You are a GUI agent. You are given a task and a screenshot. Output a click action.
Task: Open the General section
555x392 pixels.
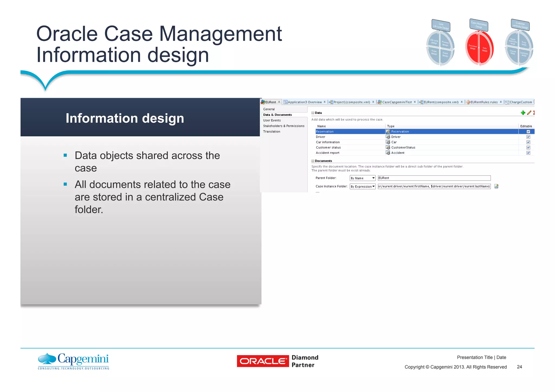(269, 109)
